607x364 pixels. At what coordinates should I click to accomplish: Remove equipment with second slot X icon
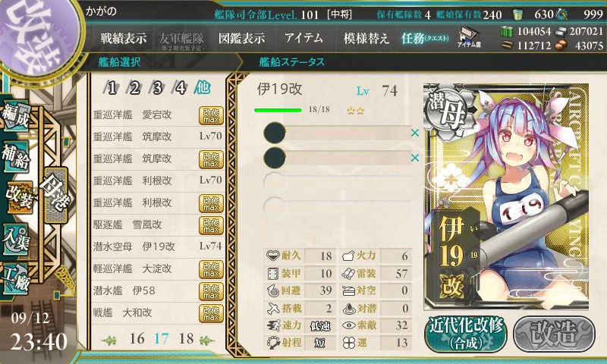coord(414,158)
